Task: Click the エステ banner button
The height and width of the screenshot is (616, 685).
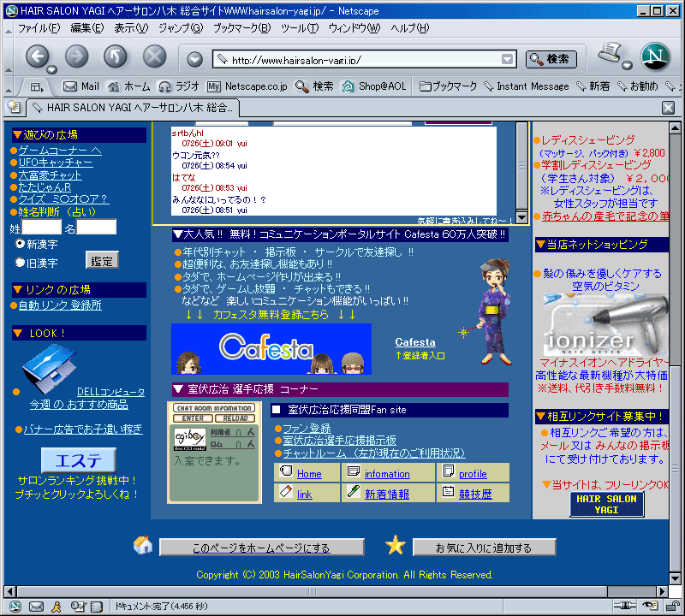Action: (x=79, y=459)
